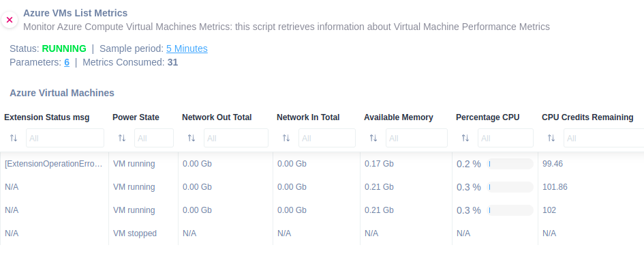The width and height of the screenshot is (644, 256).
Task: Select the Power State column header
Action: tap(136, 117)
